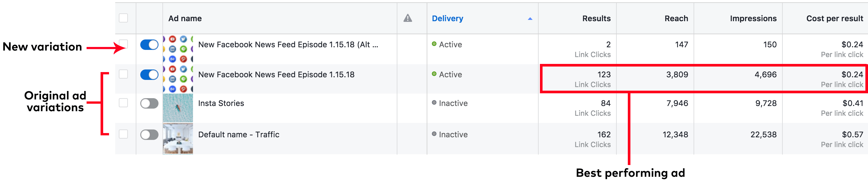The image size is (868, 181).
Task: Click the warning triangle column icon
Action: pyautogui.click(x=408, y=18)
